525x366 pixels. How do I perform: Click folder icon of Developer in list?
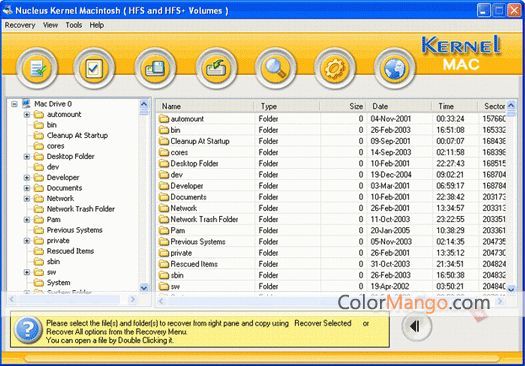pyautogui.click(x=164, y=186)
